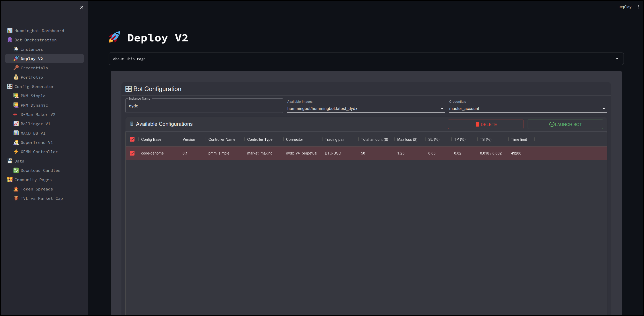Viewport: 644px width, 316px height.
Task: Click the Instances icon in sidebar
Action: coord(16,49)
